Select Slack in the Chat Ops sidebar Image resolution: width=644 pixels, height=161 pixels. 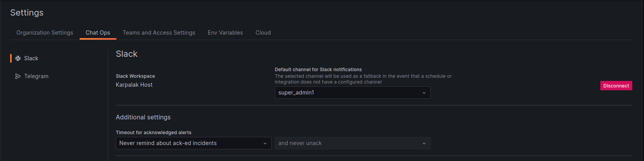point(31,58)
